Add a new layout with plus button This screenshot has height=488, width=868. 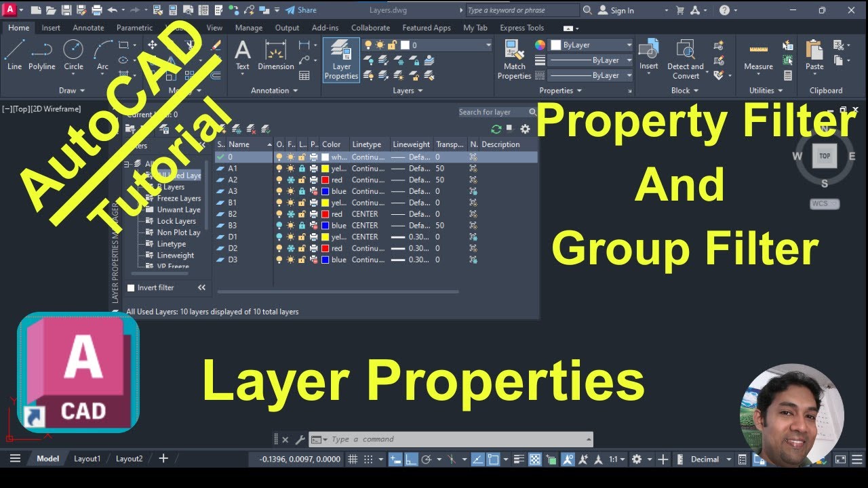(x=163, y=459)
